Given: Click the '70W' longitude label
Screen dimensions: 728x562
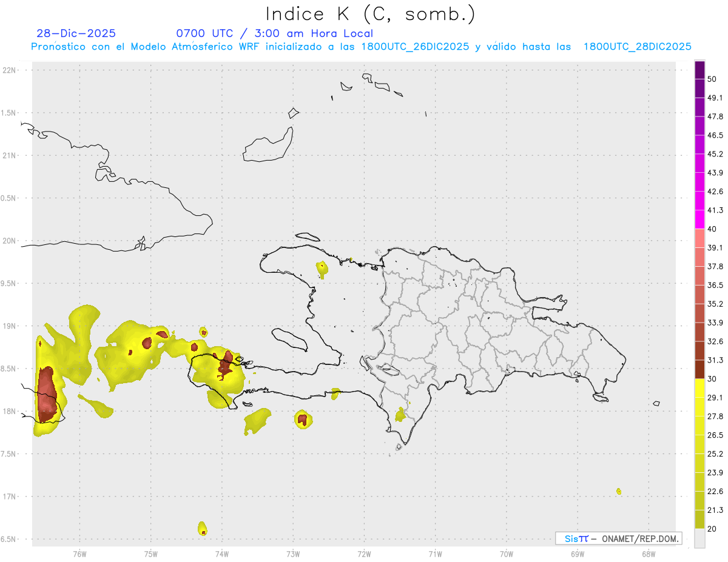Looking at the screenshot, I should point(507,554).
